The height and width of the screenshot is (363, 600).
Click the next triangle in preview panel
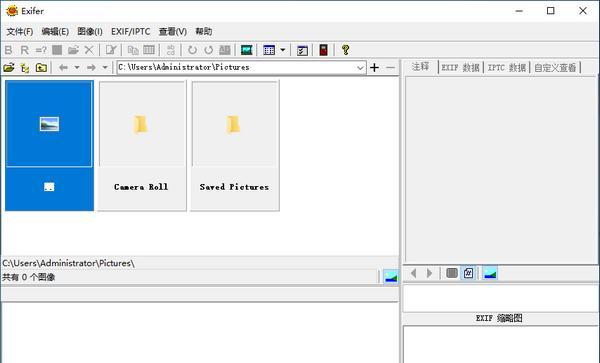pos(429,273)
